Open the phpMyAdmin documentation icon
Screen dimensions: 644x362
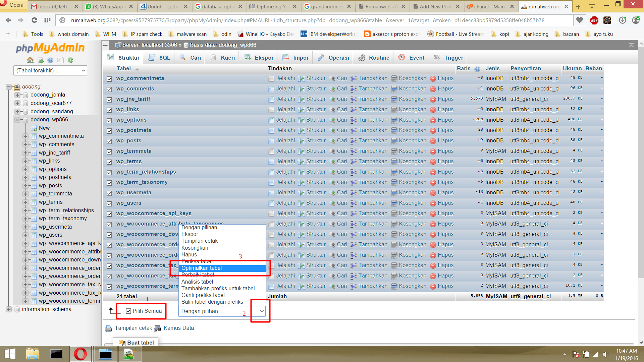(x=50, y=60)
